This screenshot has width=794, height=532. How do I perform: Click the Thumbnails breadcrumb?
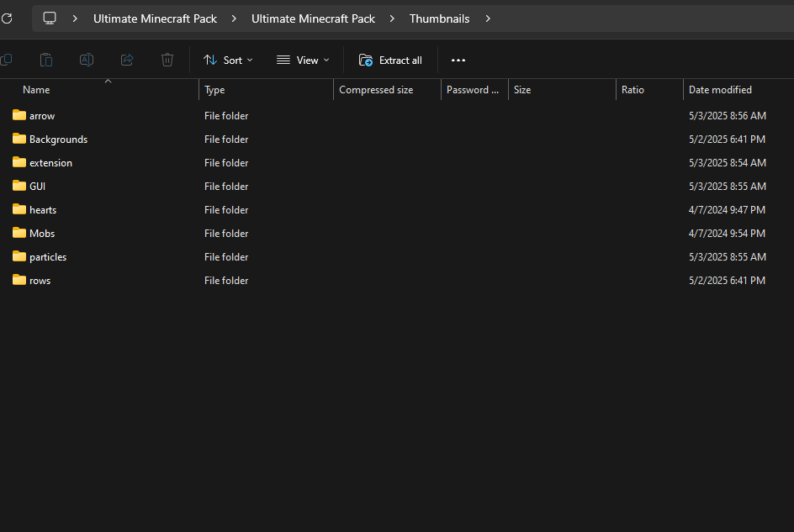coord(440,18)
